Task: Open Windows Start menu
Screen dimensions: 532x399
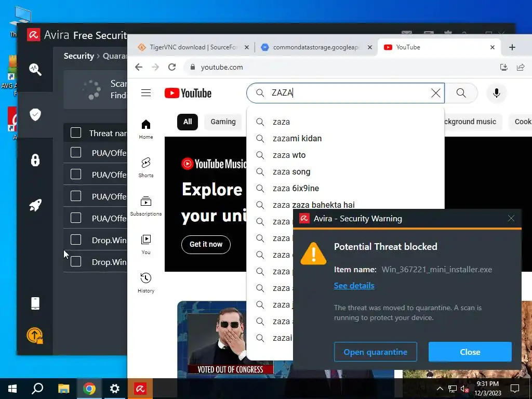Action: [x=12, y=389]
